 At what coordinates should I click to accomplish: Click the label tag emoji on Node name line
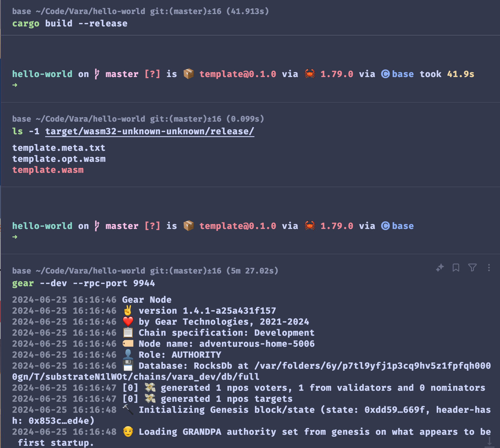[128, 343]
